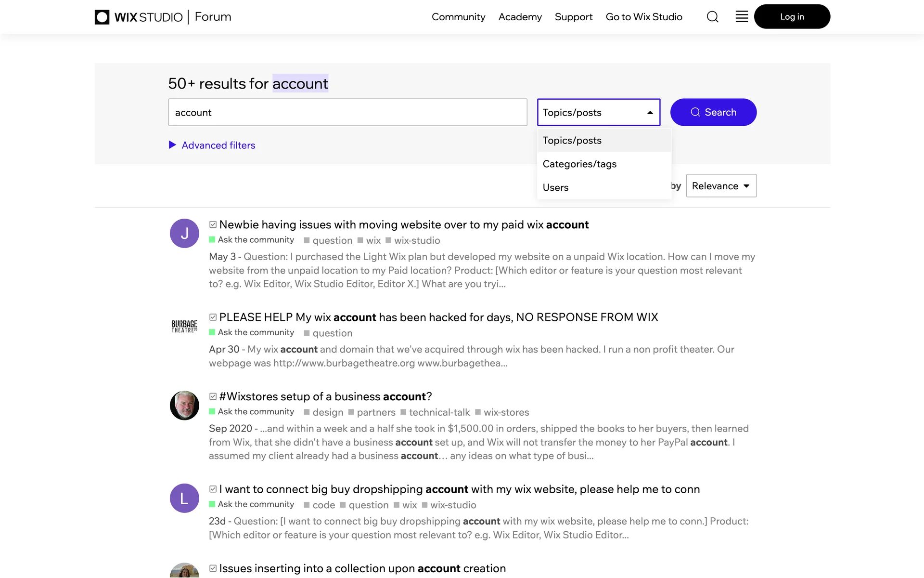
Task: Select Categories/tags from the dropdown list
Action: click(579, 164)
